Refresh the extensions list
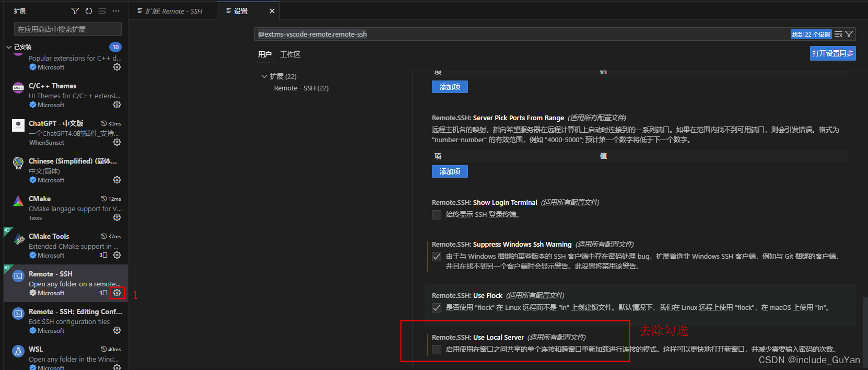Screen dimensions: 868x370 click(89, 11)
